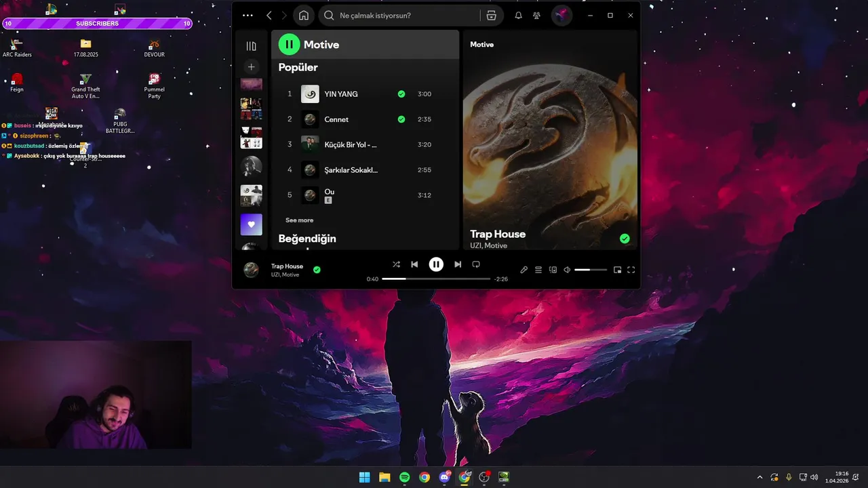Click the plus create playlist button
The width and height of the screenshot is (868, 488).
pyautogui.click(x=251, y=66)
